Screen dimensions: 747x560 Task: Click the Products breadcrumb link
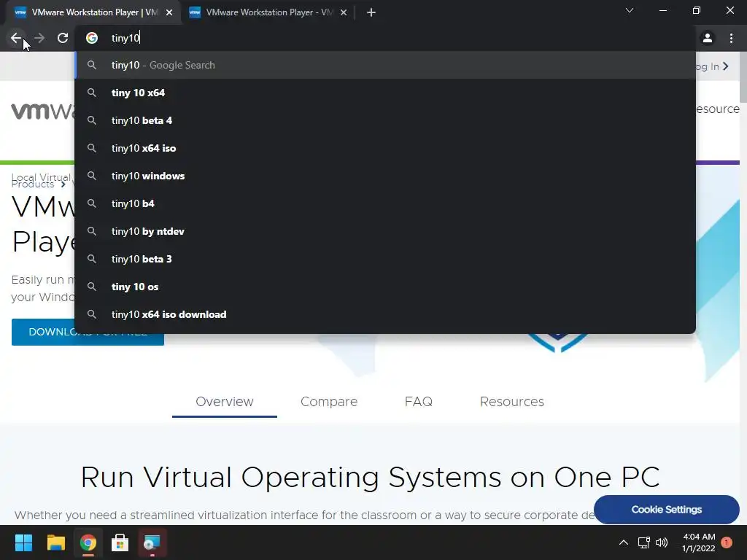32,184
